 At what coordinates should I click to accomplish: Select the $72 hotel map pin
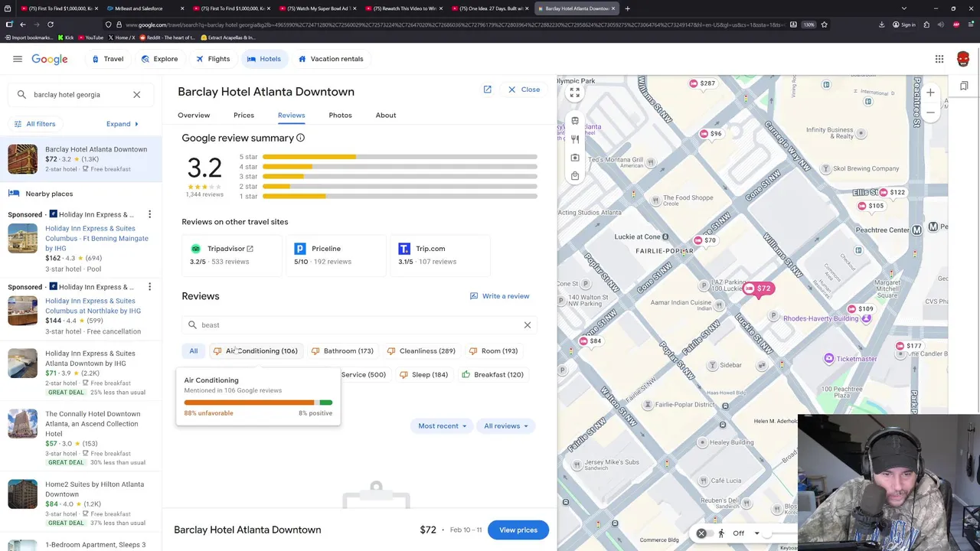(x=758, y=289)
